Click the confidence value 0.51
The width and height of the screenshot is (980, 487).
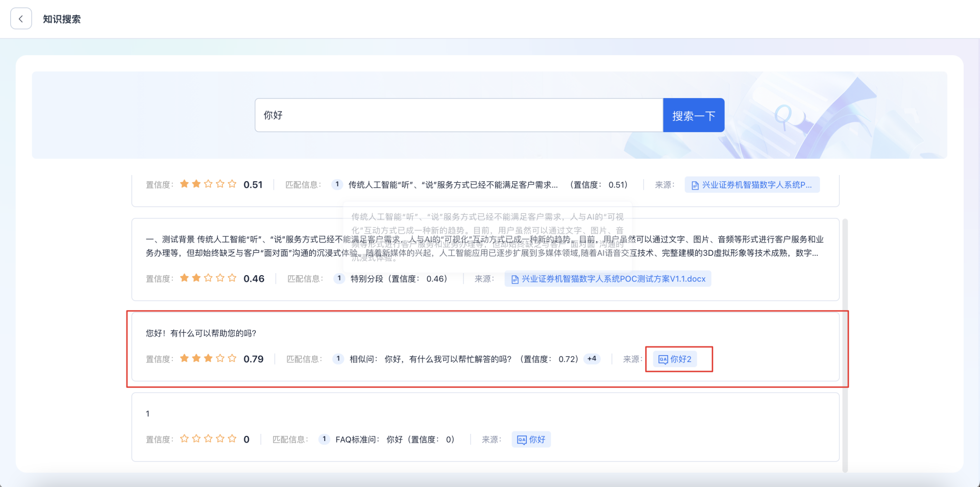coord(253,185)
